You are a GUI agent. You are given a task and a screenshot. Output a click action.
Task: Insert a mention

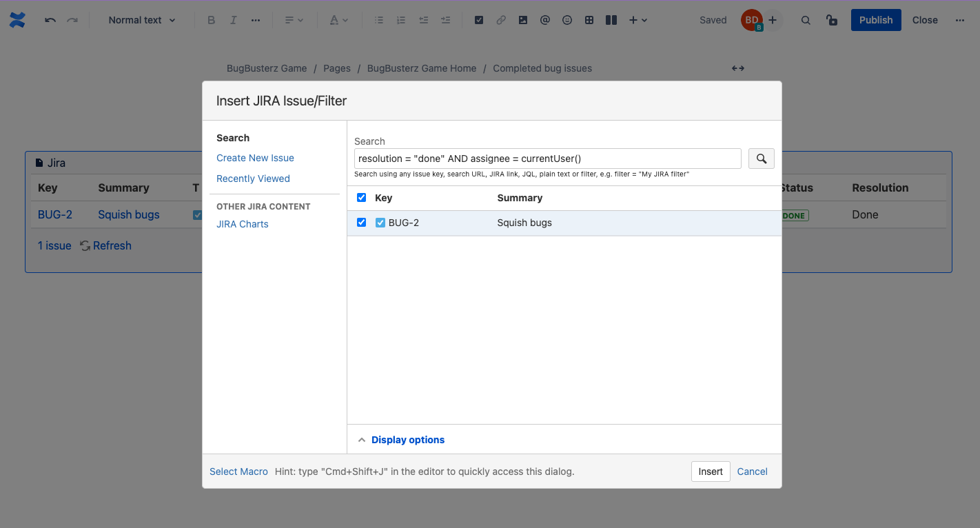545,20
